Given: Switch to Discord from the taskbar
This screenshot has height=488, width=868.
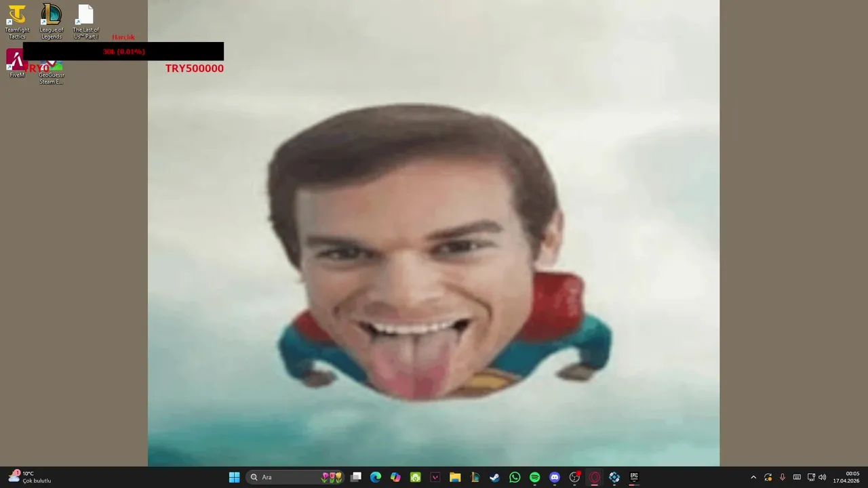Looking at the screenshot, I should (x=555, y=477).
